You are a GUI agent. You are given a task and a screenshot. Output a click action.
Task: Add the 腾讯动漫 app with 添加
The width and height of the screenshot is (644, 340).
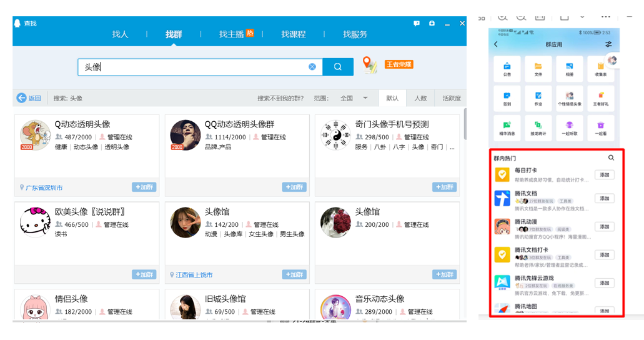[x=605, y=226]
